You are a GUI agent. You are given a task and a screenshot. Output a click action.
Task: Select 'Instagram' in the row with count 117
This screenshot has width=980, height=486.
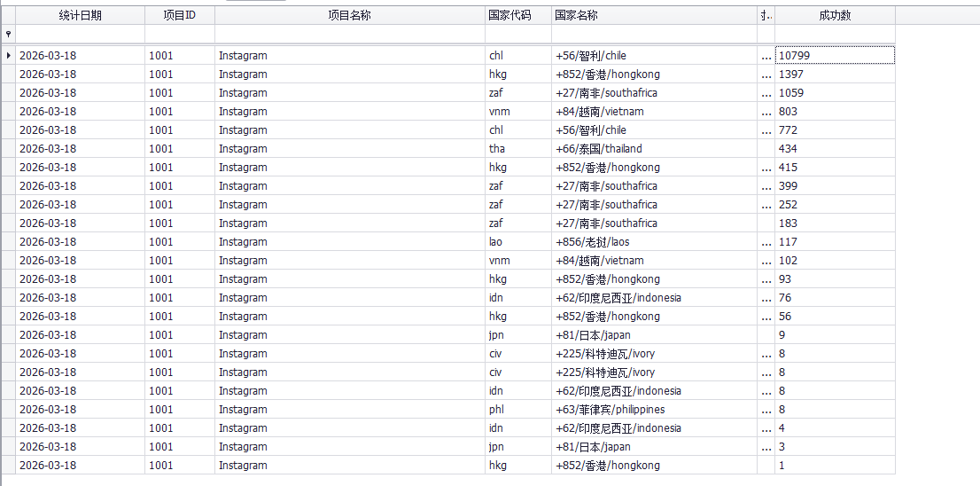(x=350, y=242)
